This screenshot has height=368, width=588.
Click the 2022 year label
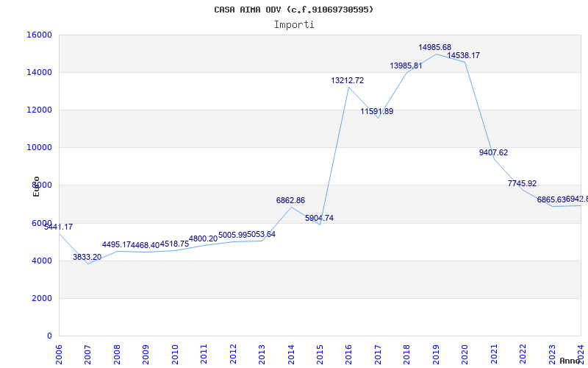click(523, 354)
